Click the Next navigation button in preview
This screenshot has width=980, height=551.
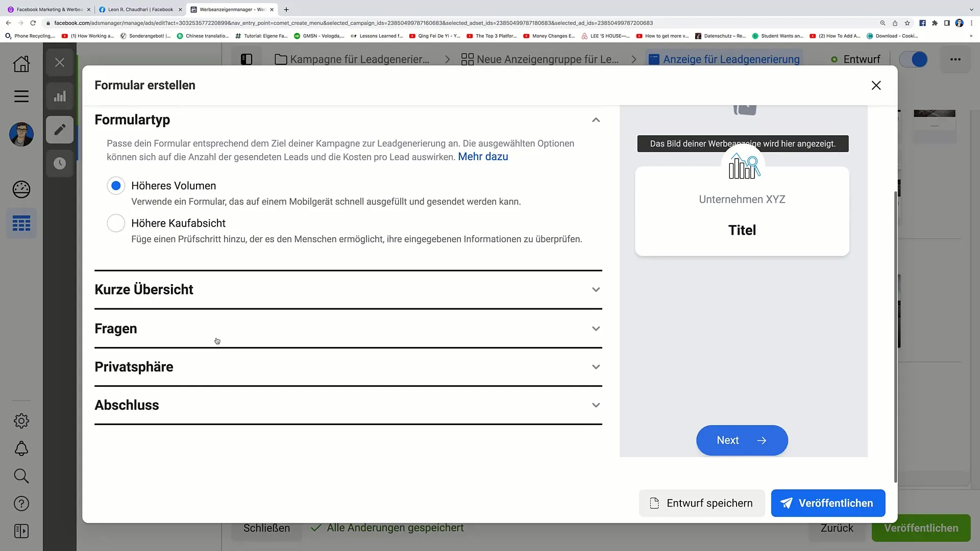742,440
